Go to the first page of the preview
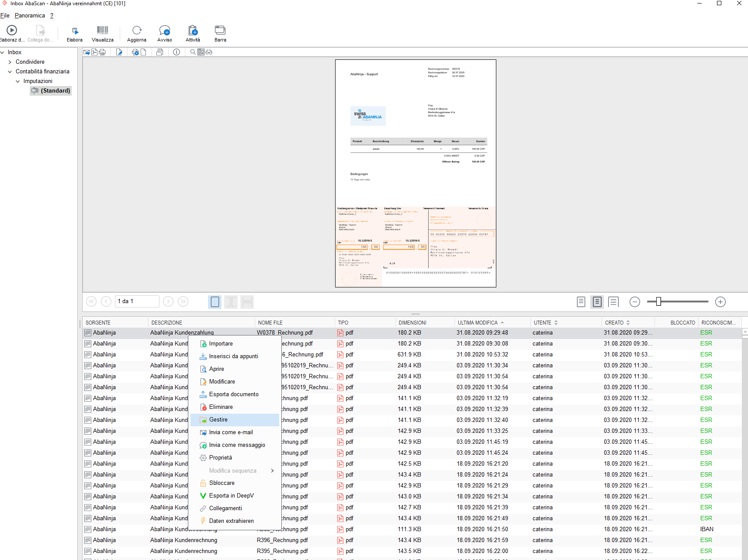Screen dimensions: 748x560 [x=91, y=301]
